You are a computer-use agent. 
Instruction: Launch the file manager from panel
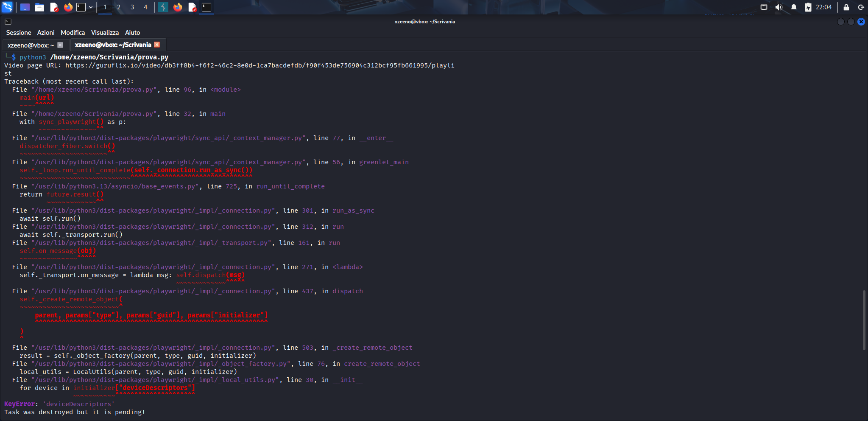(39, 7)
